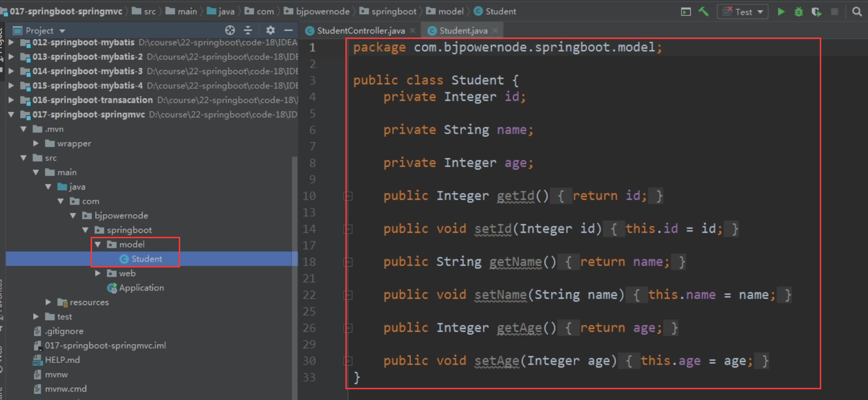Collapse the 017-springboot-springmvc module
This screenshot has height=400, width=868.
tap(11, 114)
